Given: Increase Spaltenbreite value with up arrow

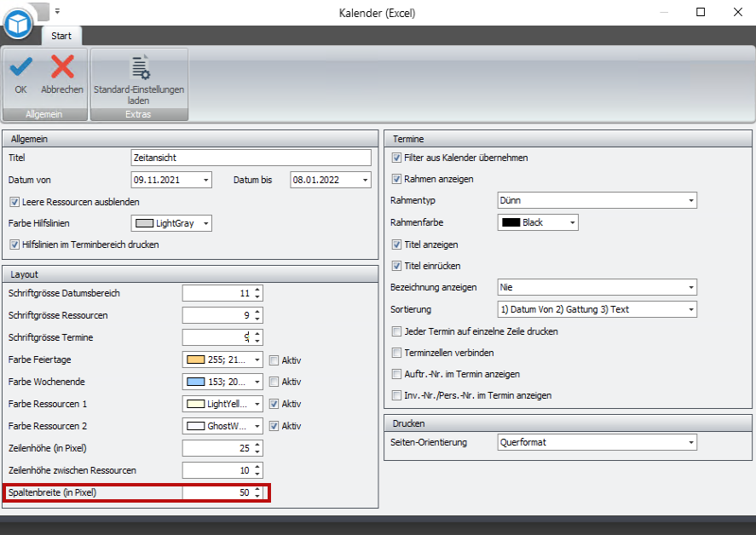Looking at the screenshot, I should (x=257, y=489).
